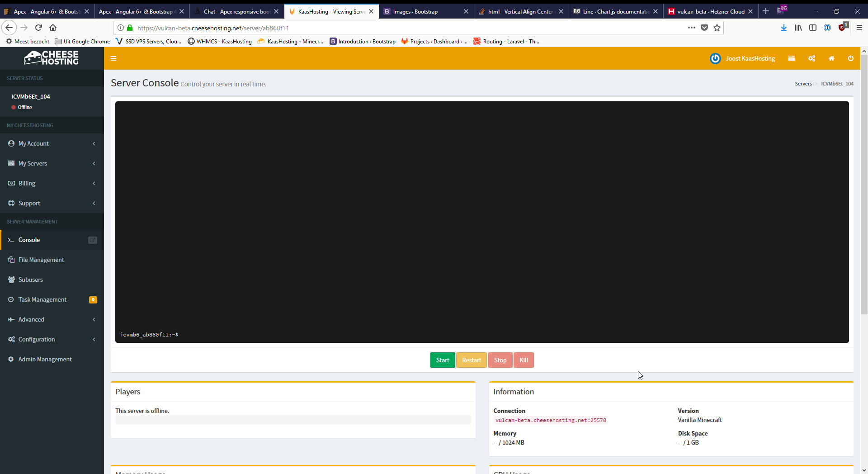Viewport: 868px width, 474px height.
Task: Click the Kill server button
Action: click(524, 360)
